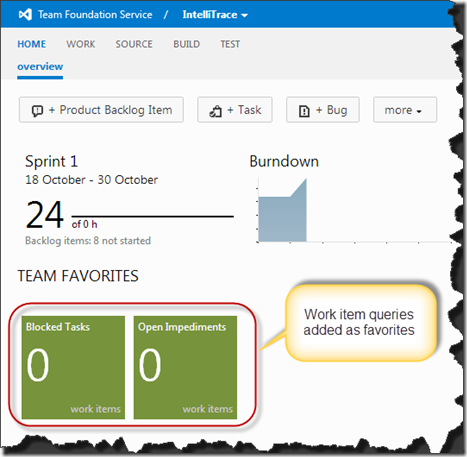Viewport: 467px width, 457px height.
Task: Click the 24 remaining hours figure
Action: (x=45, y=214)
